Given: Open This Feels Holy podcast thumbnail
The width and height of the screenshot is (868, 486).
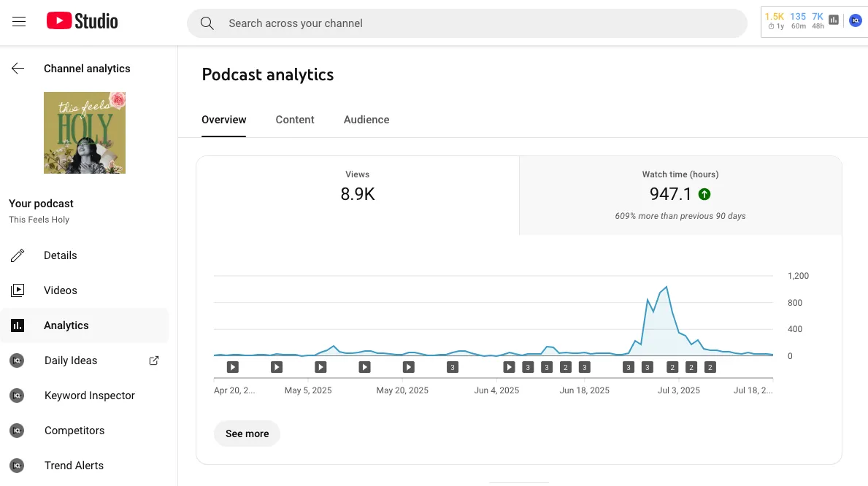Looking at the screenshot, I should click(85, 133).
